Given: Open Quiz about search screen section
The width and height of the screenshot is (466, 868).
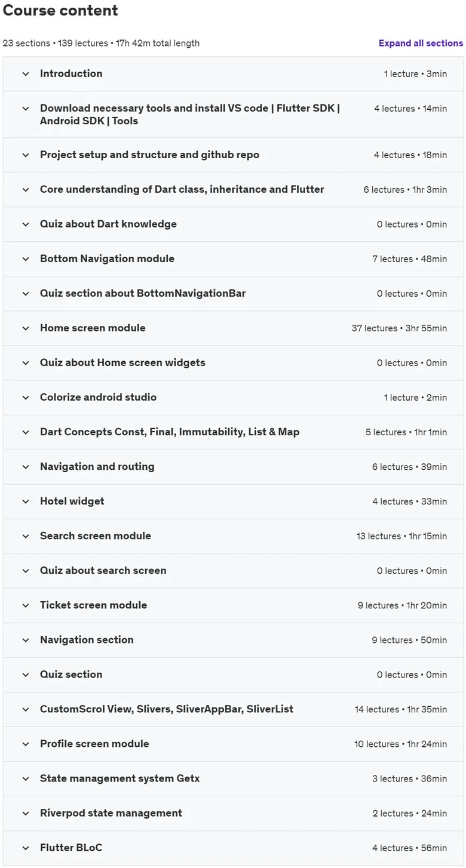Looking at the screenshot, I should [233, 571].
